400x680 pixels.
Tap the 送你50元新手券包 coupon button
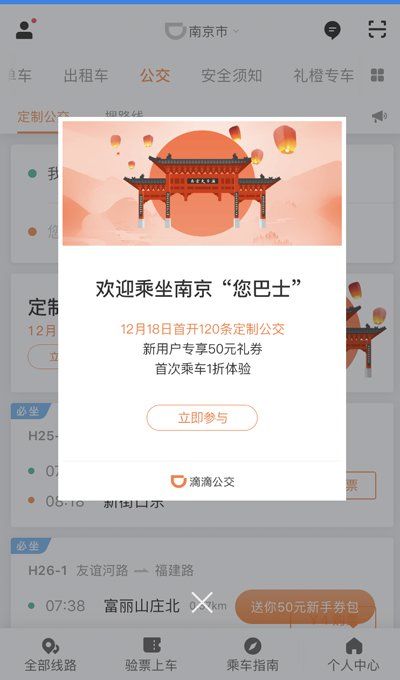[305, 607]
